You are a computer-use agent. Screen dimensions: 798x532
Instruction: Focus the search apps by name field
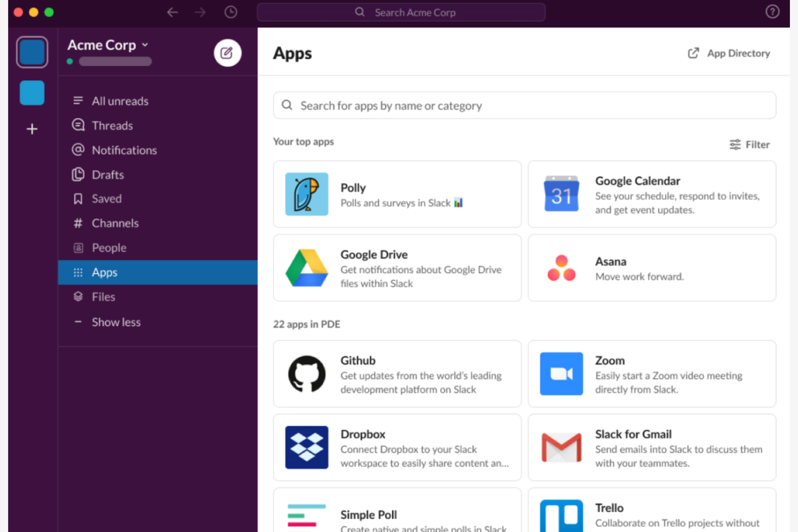[x=524, y=105]
